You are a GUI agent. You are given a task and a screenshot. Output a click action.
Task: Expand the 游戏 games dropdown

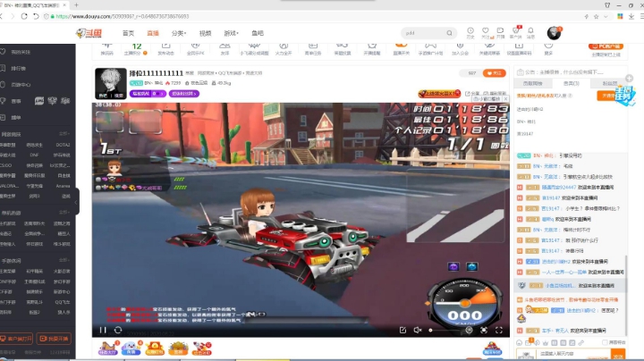point(231,33)
